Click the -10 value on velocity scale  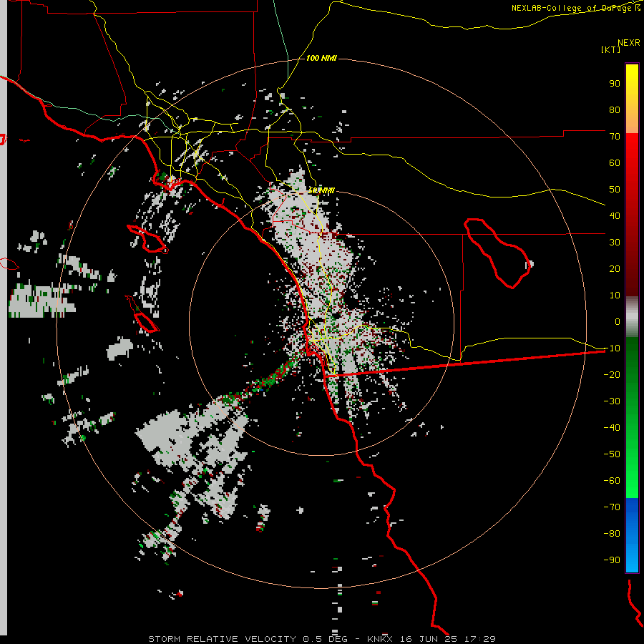(x=612, y=348)
